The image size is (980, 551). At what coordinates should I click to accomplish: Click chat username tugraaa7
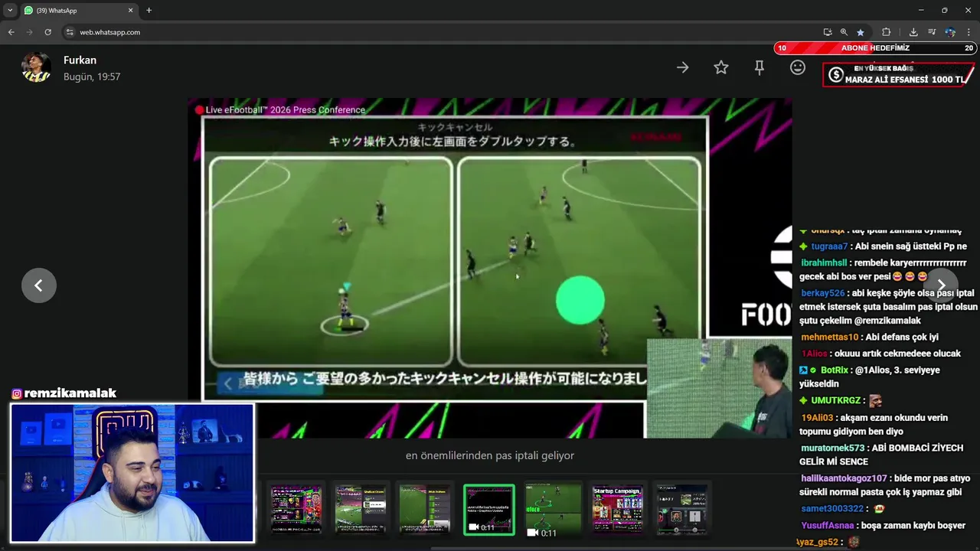pyautogui.click(x=829, y=246)
